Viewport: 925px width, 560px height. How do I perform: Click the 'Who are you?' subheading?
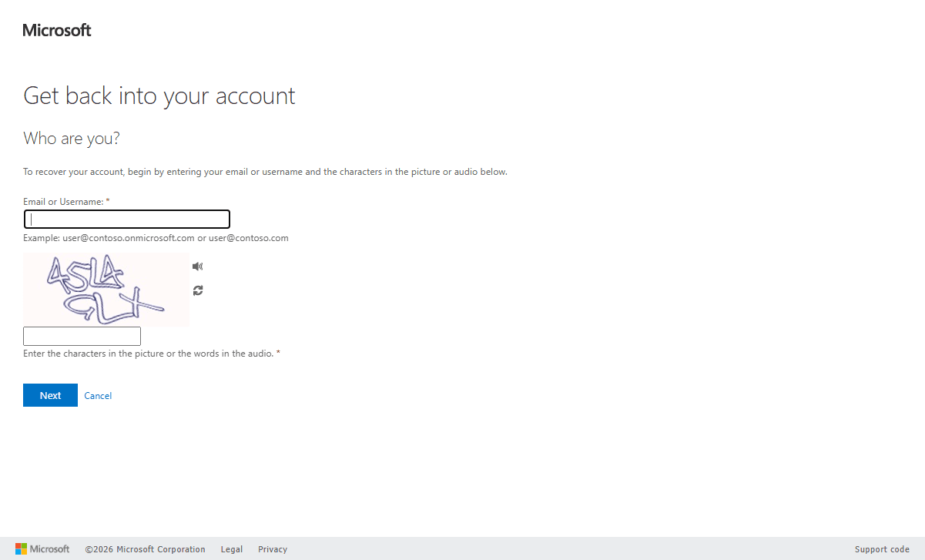coord(72,139)
